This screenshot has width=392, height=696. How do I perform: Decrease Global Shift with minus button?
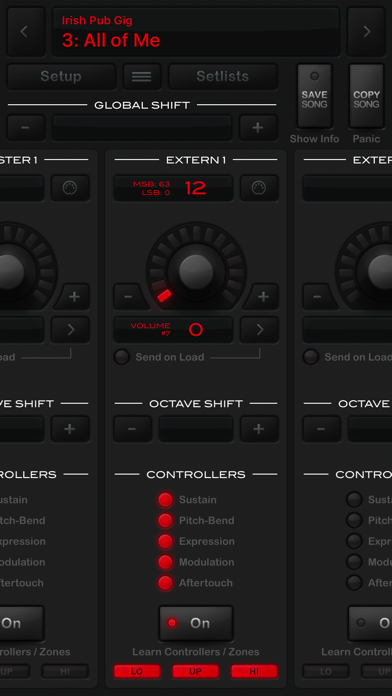coord(26,128)
